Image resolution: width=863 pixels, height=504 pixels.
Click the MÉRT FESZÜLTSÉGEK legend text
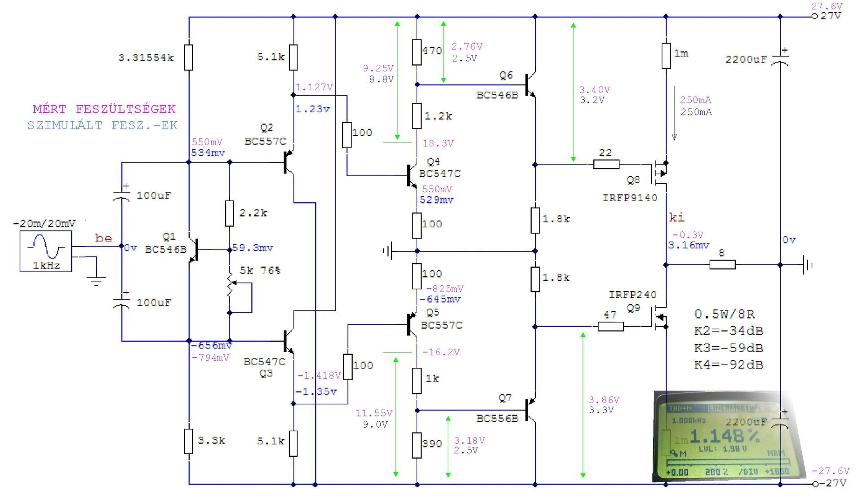click(x=104, y=109)
